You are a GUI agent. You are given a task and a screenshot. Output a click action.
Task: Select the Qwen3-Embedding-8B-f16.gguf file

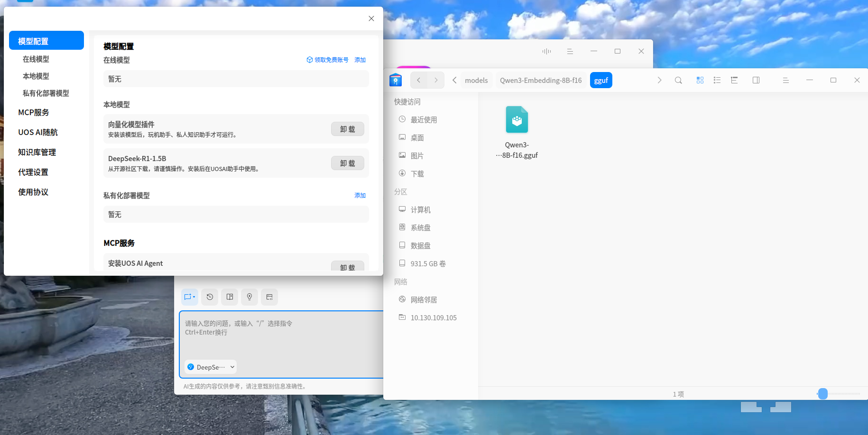coord(517,133)
